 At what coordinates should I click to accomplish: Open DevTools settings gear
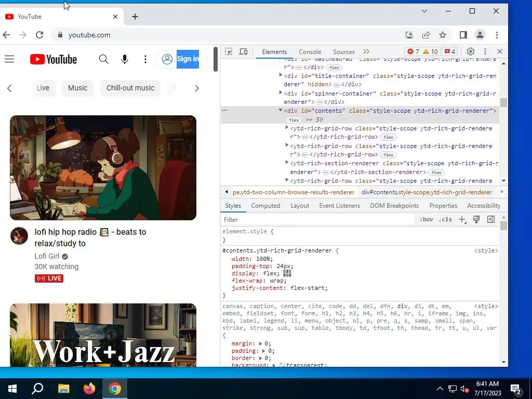[470, 51]
